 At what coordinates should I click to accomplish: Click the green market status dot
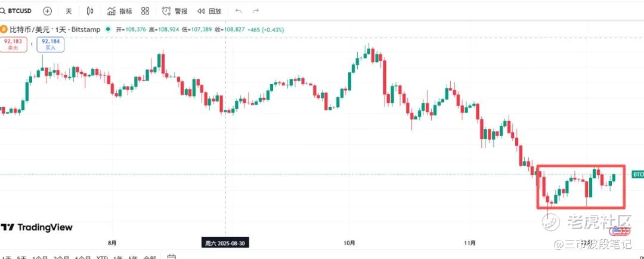click(x=108, y=29)
